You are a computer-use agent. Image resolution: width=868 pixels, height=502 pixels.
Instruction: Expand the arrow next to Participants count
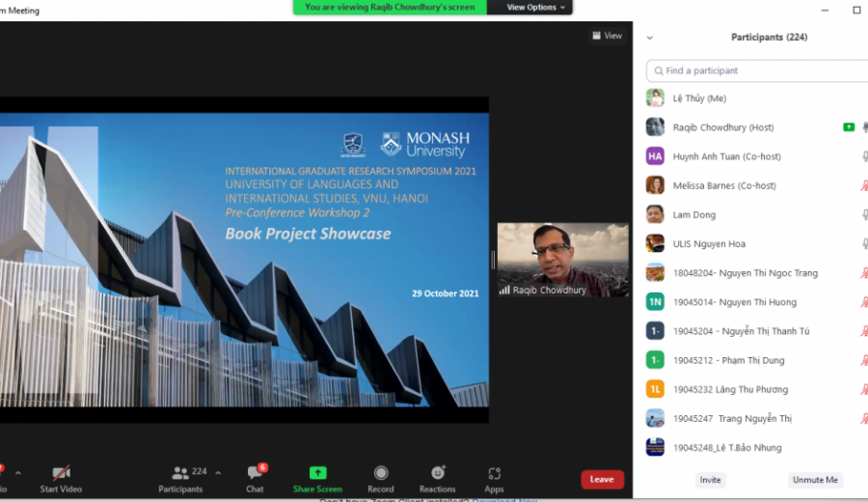pos(218,473)
